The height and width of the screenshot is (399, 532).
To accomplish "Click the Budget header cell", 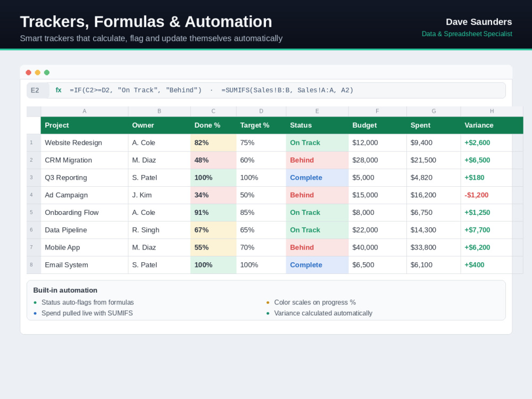I will click(377, 125).
